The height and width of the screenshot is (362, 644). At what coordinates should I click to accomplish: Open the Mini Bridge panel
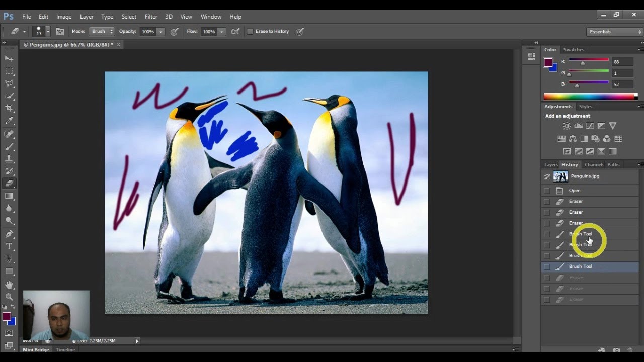(36, 349)
